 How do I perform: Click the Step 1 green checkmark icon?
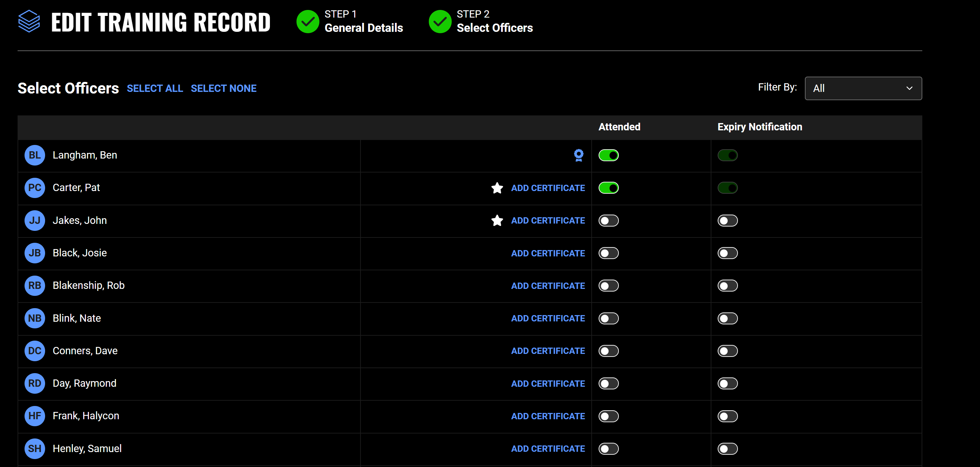[308, 22]
